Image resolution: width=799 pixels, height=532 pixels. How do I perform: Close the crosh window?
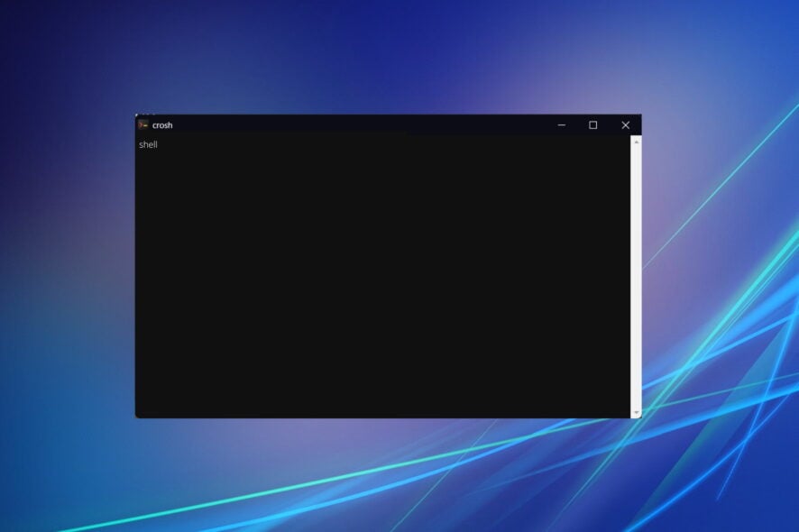pos(626,124)
